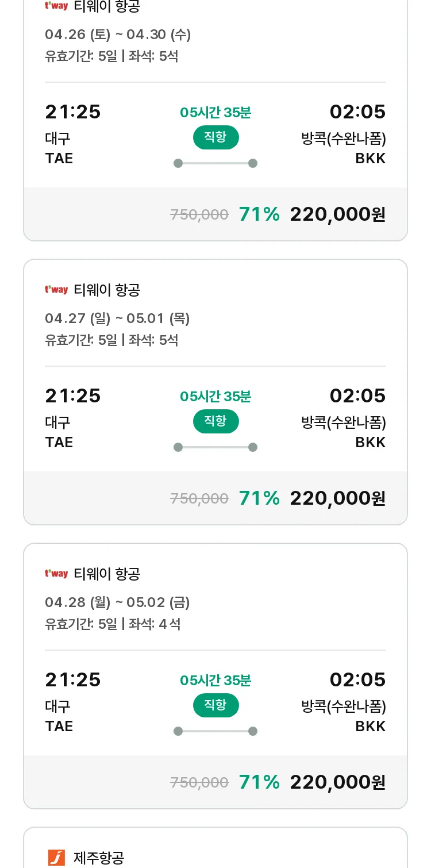Tap 직항 badge on 04.27 flight

[x=215, y=421]
